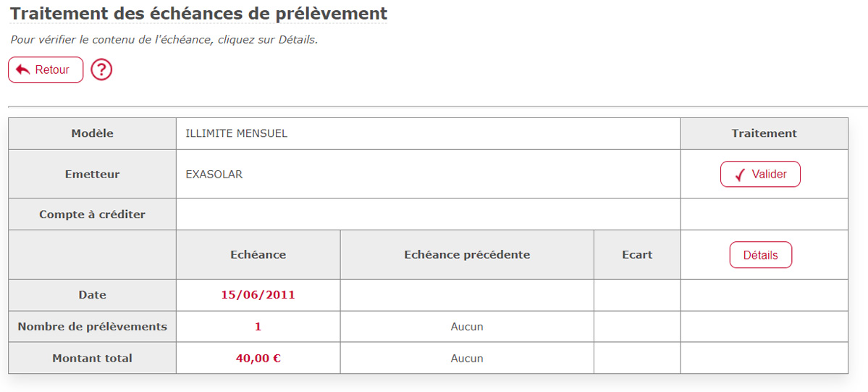
Task: Select the ILLIMITE MENSUEL model value
Action: [237, 133]
